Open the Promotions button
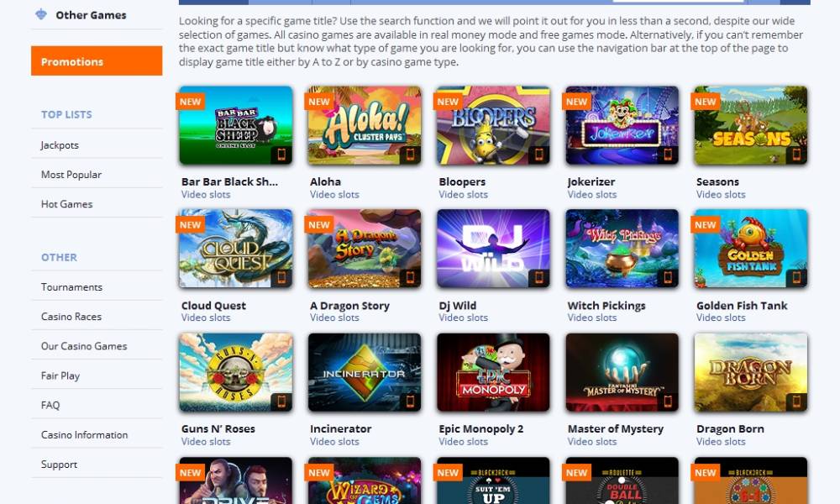 coord(97,61)
